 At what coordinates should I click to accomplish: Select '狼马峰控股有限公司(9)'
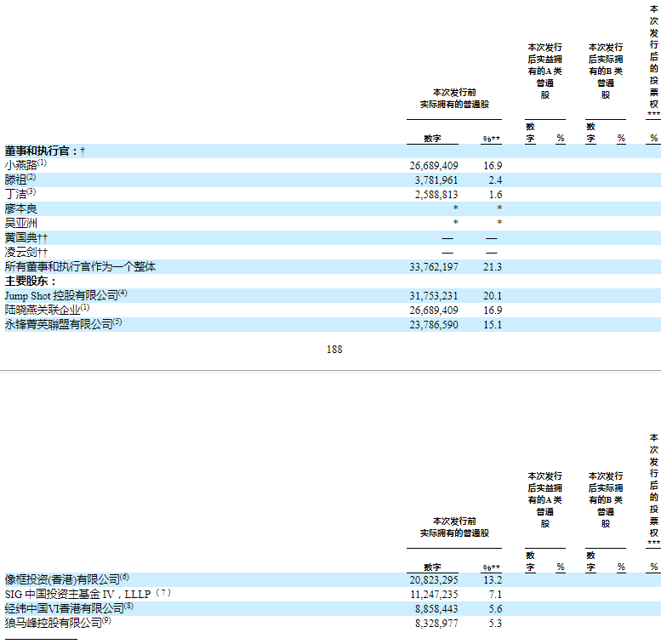coord(58,623)
